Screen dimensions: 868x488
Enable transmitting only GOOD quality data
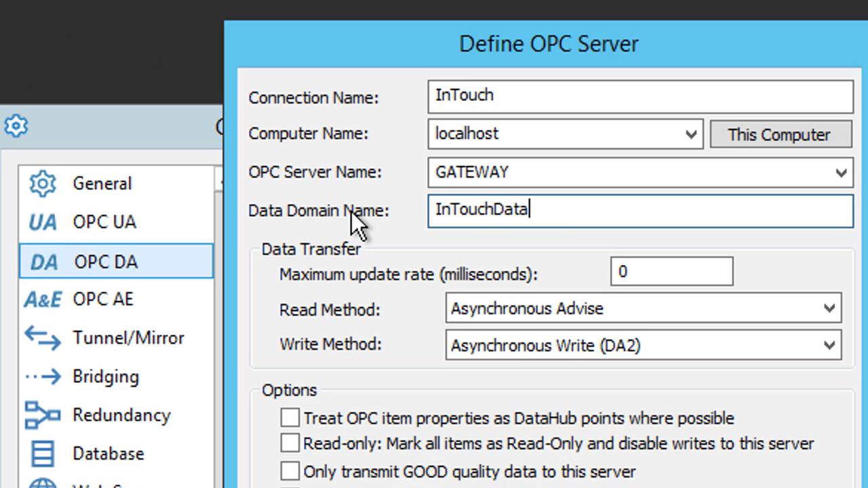click(x=290, y=470)
